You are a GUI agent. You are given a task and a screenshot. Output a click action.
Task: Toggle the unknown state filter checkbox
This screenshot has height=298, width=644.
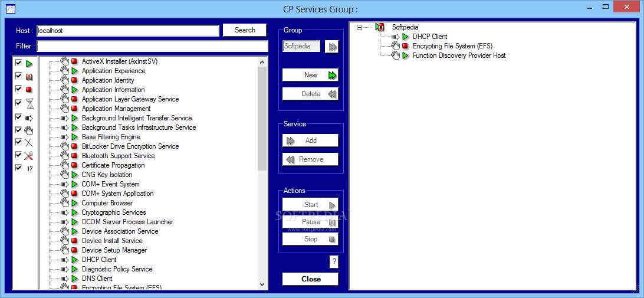pos(18,168)
